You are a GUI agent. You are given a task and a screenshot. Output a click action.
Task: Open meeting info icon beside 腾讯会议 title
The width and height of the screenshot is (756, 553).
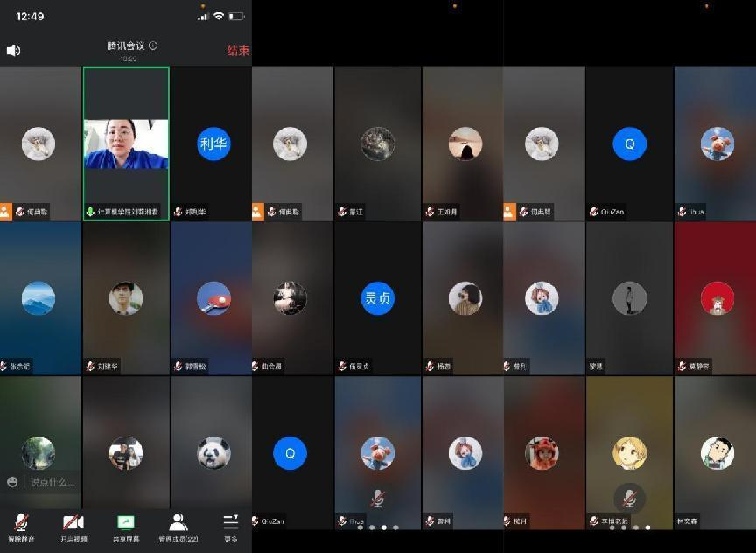[153, 45]
